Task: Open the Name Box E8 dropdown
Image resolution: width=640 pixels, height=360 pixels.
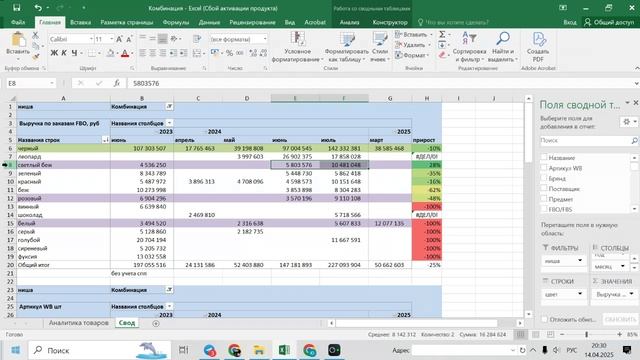Action: pos(52,83)
